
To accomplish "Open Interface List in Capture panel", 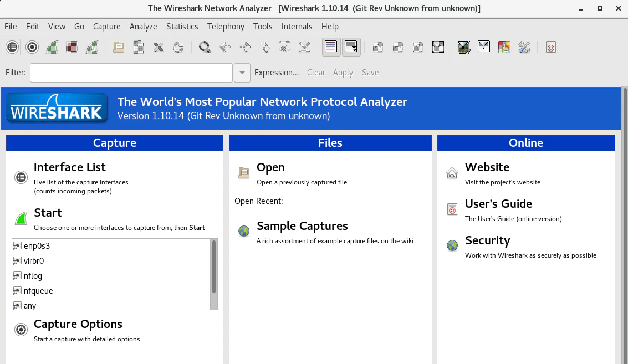I will (x=70, y=167).
